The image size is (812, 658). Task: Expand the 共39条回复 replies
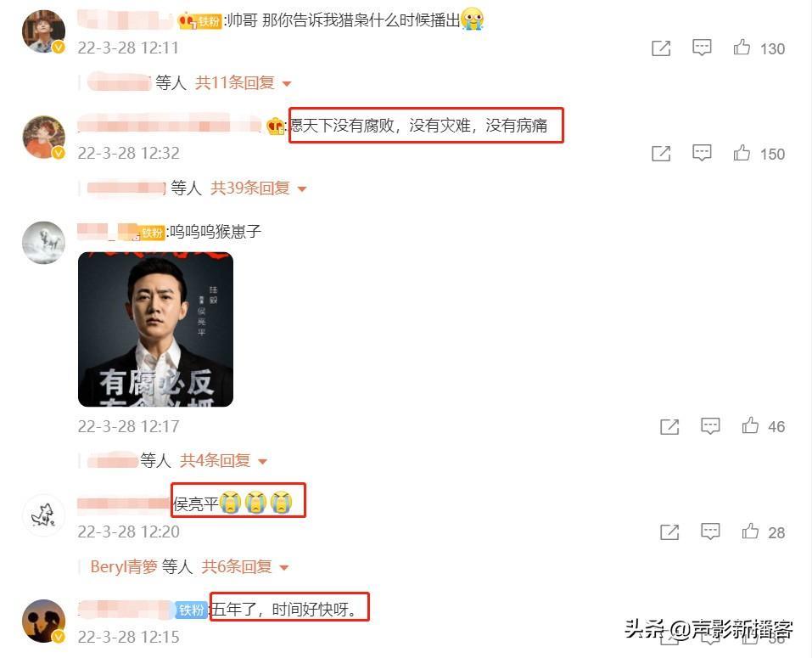tap(258, 188)
